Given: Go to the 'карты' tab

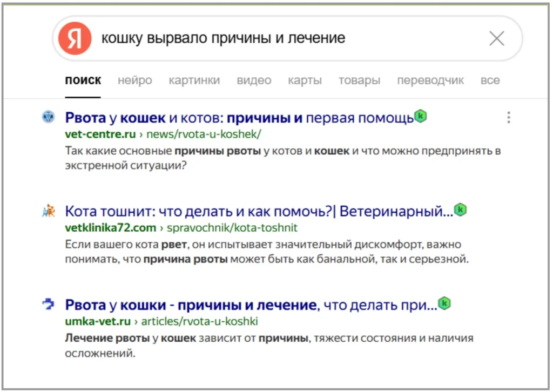Looking at the screenshot, I should pos(305,80).
